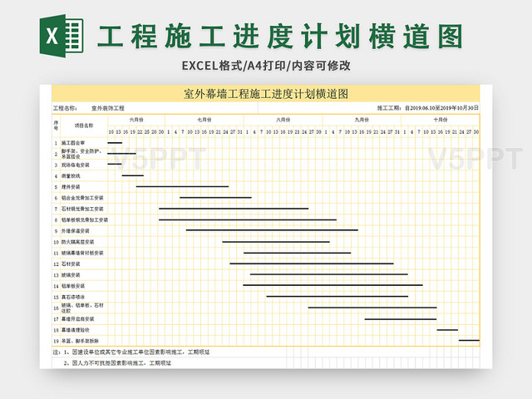Click the Gantt bar for row 5 埋件安装
The image size is (532, 399).
[183, 186]
